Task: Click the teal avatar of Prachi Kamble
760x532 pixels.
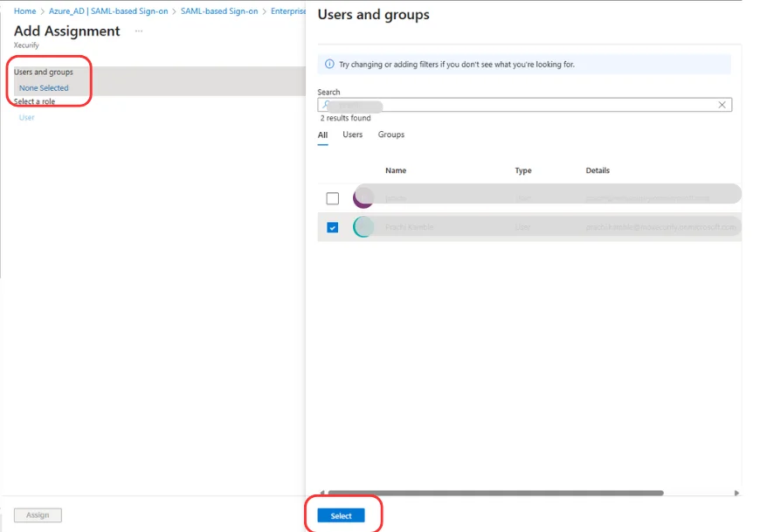Action: pyautogui.click(x=363, y=227)
